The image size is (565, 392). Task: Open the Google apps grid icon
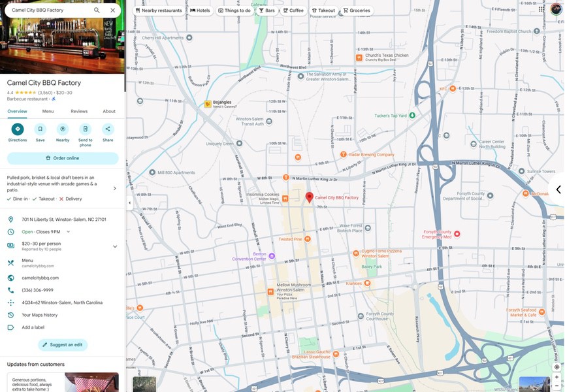[x=541, y=9]
